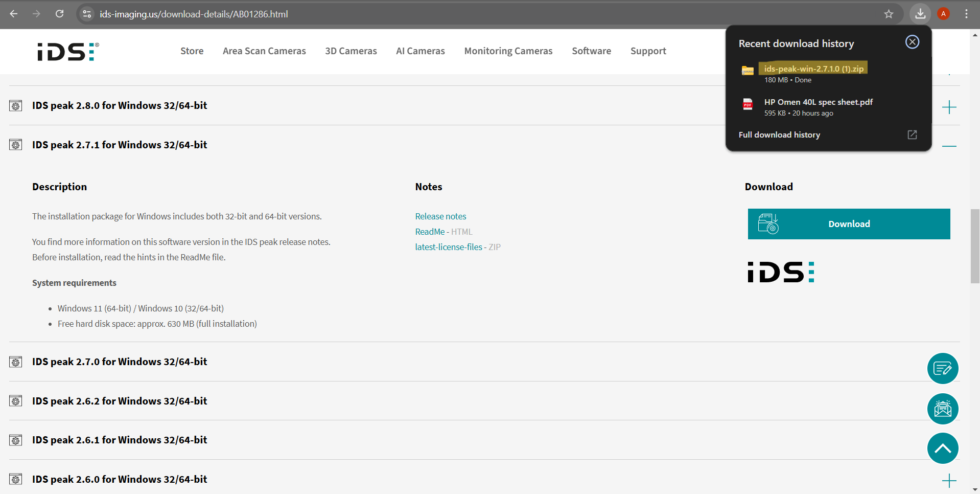Expand the IDS peak 2.6.2 row title
This screenshot has height=494, width=980.
pyautogui.click(x=120, y=401)
